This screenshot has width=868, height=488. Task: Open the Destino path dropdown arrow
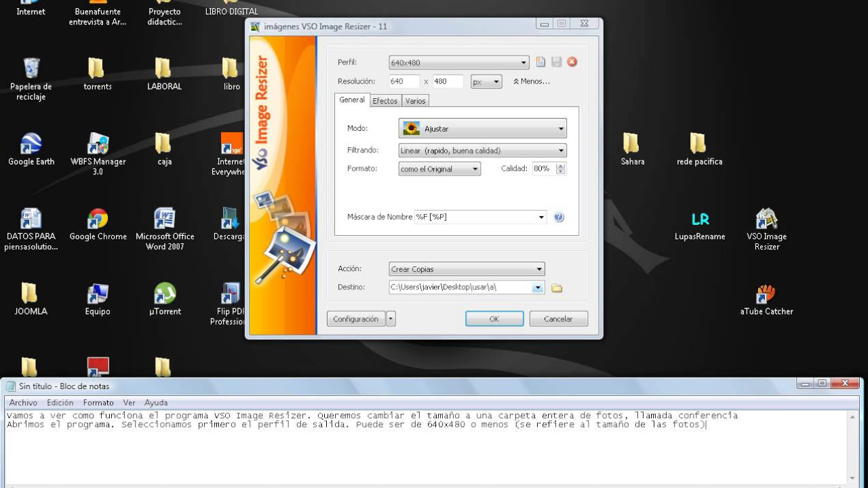click(x=538, y=287)
